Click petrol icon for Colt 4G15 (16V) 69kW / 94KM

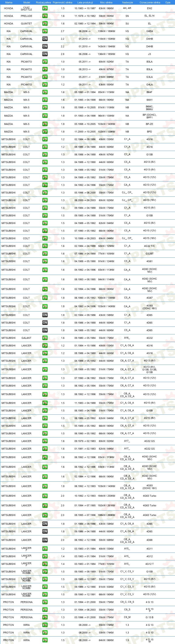(45, 238)
